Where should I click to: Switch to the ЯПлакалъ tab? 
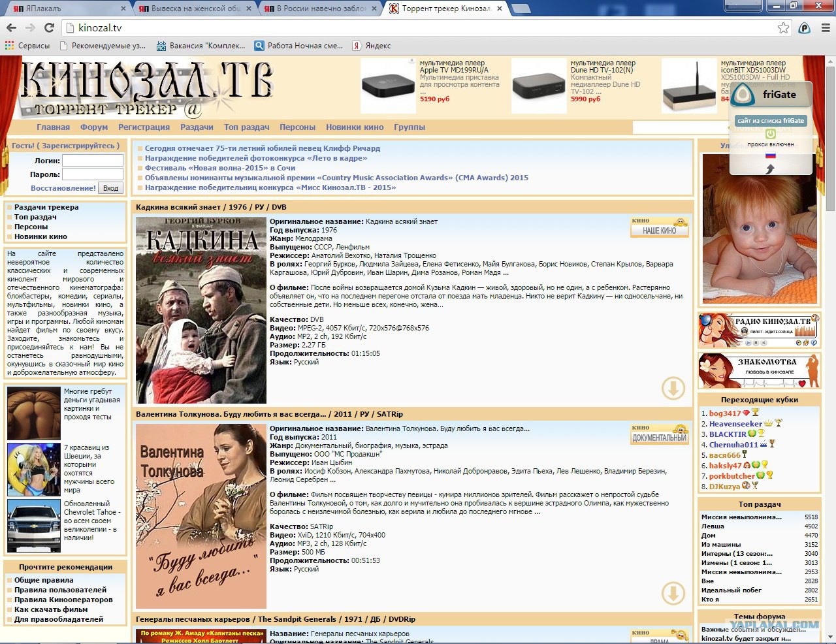[x=67, y=8]
